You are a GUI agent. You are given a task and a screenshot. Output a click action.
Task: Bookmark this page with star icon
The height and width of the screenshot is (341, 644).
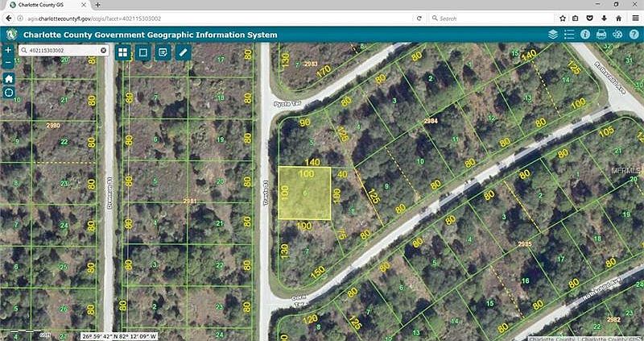click(563, 19)
